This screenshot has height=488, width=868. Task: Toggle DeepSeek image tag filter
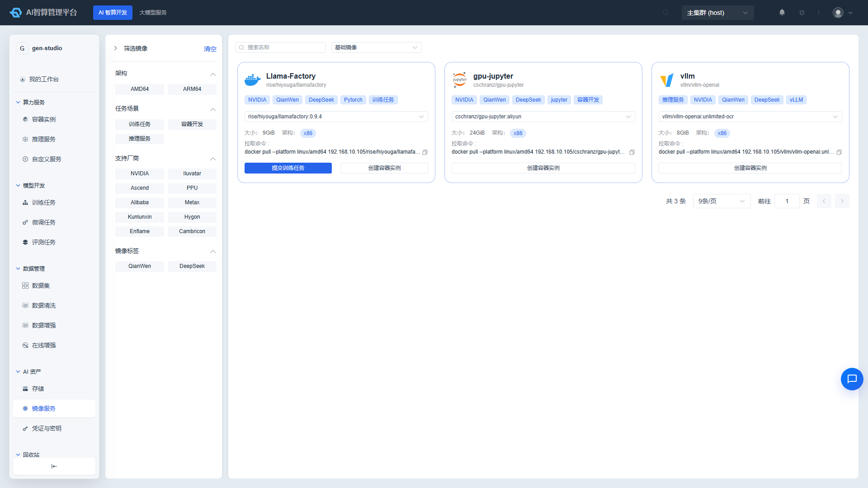click(x=192, y=266)
